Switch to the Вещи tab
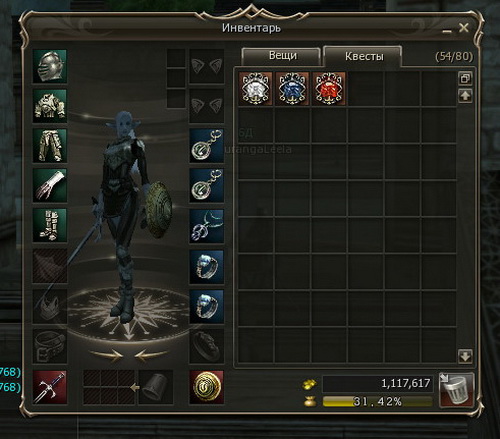The height and width of the screenshot is (439, 500). [x=282, y=56]
